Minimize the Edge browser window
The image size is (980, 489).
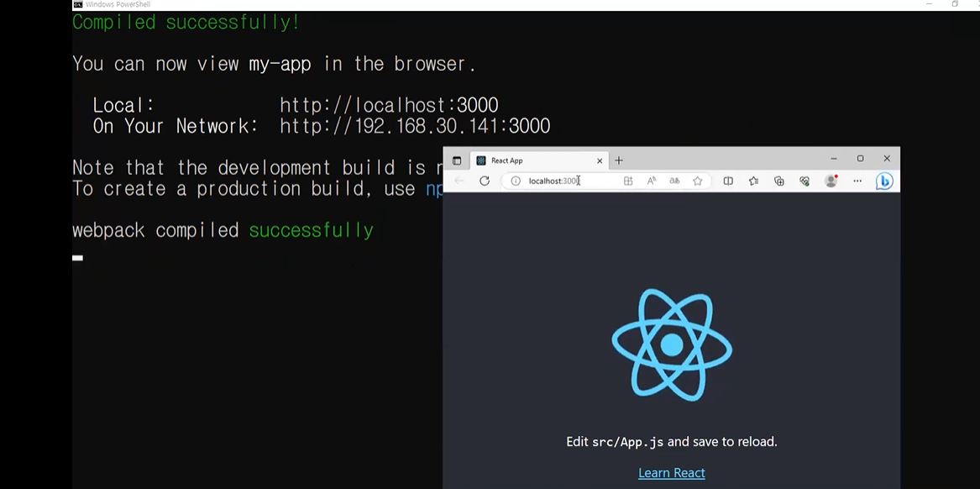[x=834, y=159]
